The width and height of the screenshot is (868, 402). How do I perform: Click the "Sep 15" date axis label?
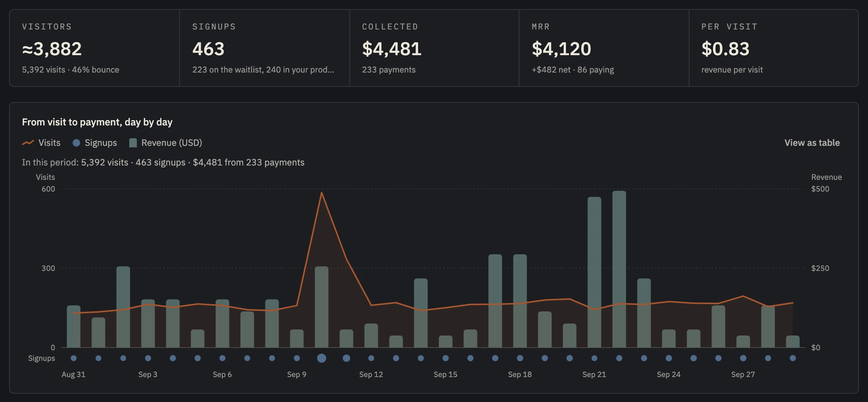(445, 374)
